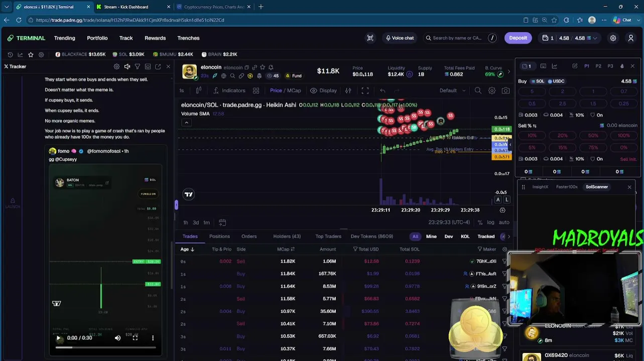Select the P3 trade preset
The height and width of the screenshot is (361, 644).
[x=610, y=66]
